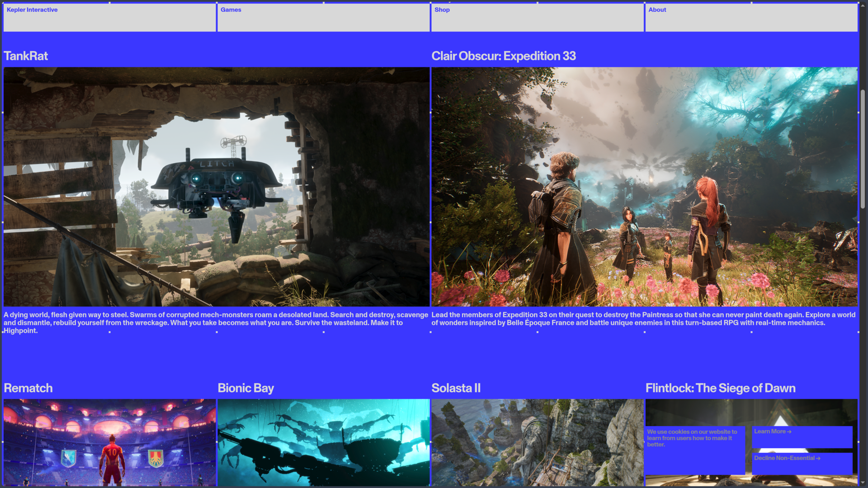Open the Rematch stadium thumbnail
The image size is (868, 488).
pyautogui.click(x=109, y=442)
